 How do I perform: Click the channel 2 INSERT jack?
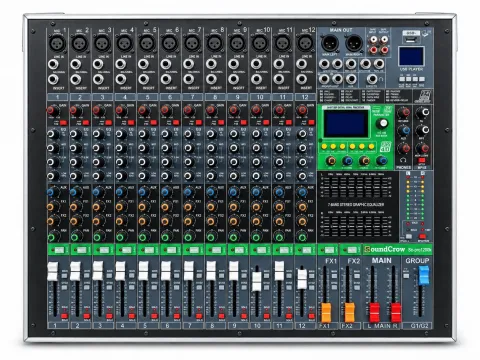pos(75,79)
